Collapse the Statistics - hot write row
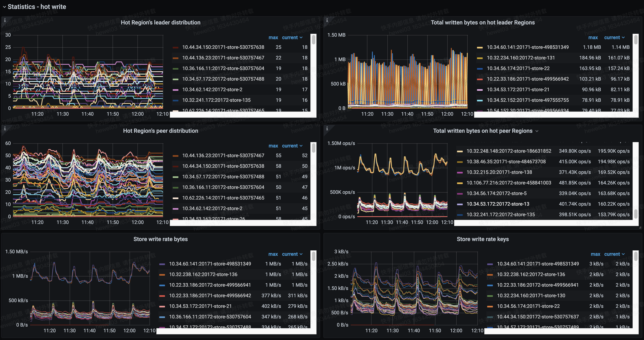644x340 pixels. pyautogui.click(x=4, y=7)
